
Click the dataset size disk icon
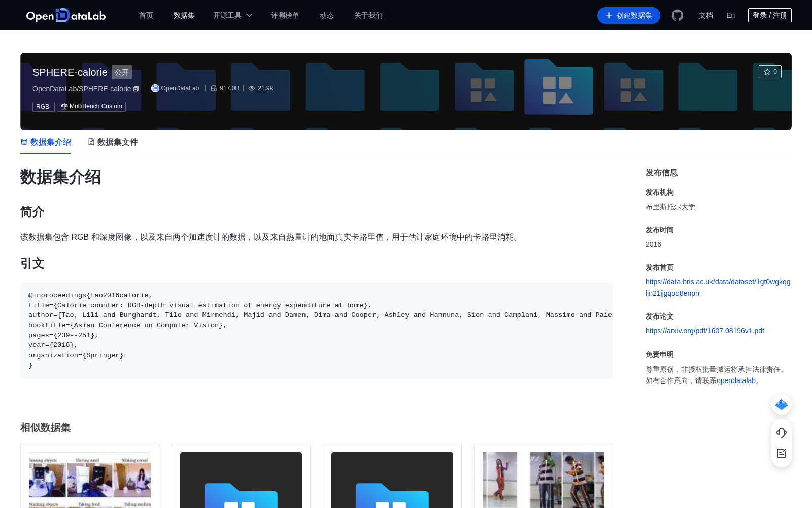[214, 88]
